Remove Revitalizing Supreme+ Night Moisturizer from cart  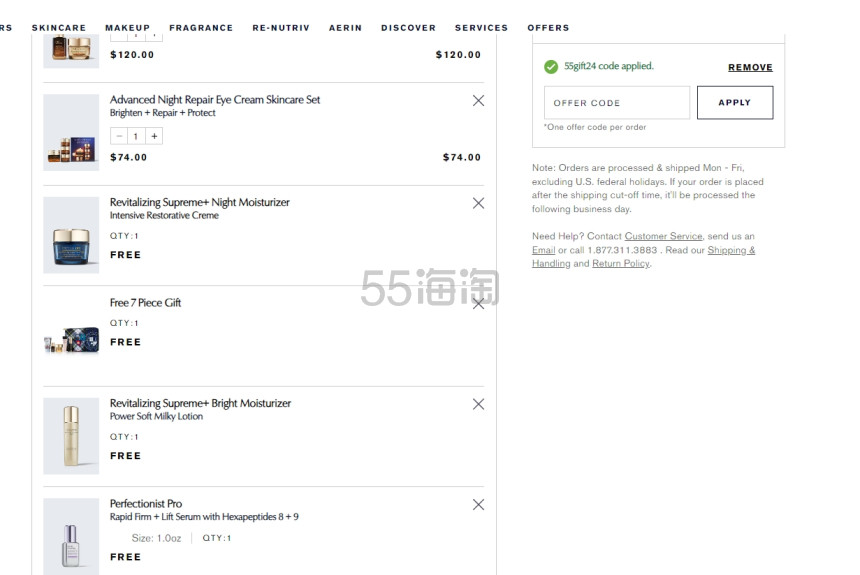coord(478,203)
